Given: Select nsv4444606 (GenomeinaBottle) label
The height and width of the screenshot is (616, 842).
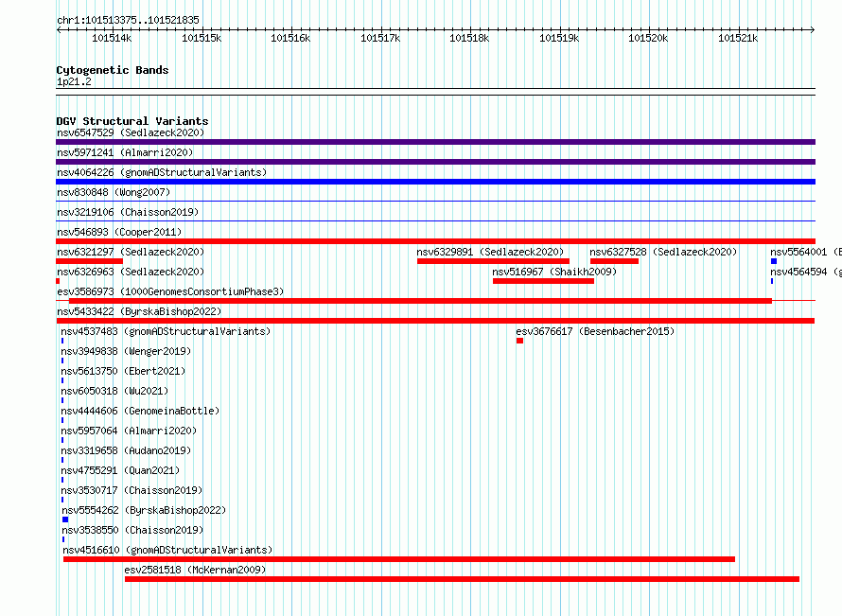Looking at the screenshot, I should [x=140, y=411].
